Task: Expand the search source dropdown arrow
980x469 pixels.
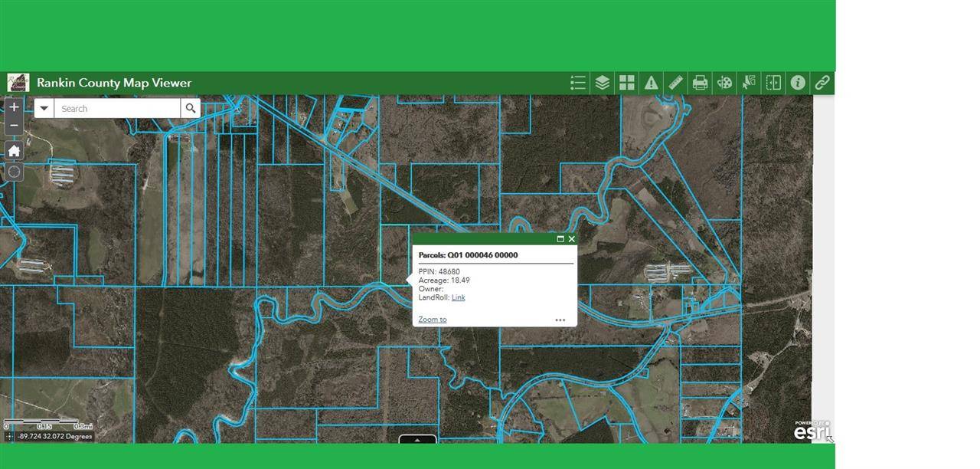Action: tap(44, 108)
